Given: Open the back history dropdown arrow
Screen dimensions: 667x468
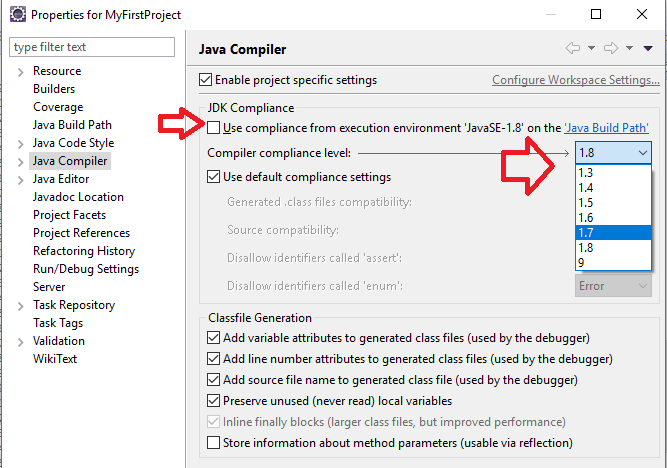Looking at the screenshot, I should (x=591, y=48).
